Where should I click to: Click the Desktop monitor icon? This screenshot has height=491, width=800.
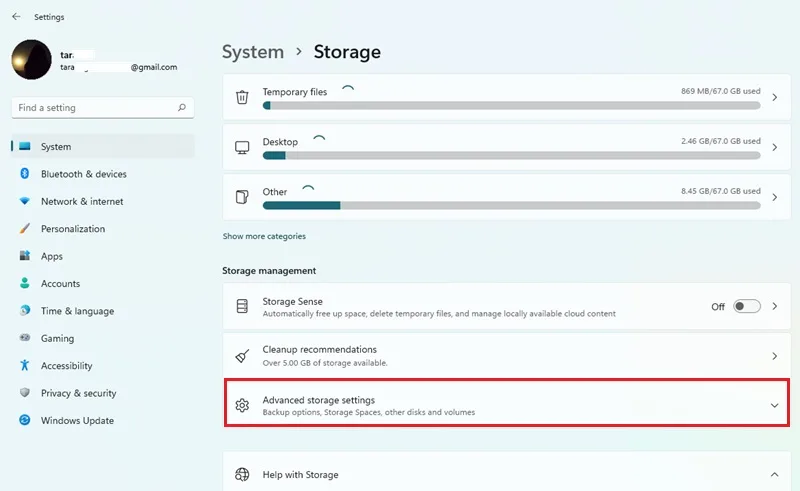pyautogui.click(x=242, y=148)
